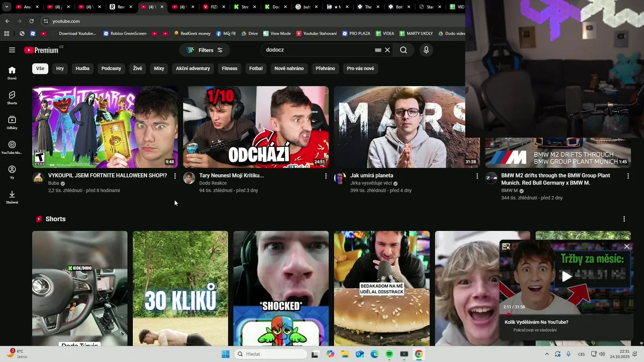The width and height of the screenshot is (644, 362).
Task: Play the miniplayer video
Action: coord(567,276)
